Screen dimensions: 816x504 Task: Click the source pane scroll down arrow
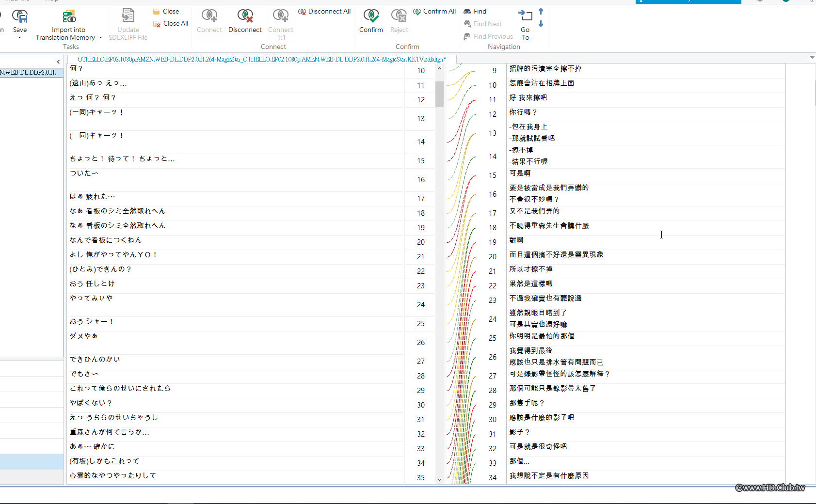[439, 479]
